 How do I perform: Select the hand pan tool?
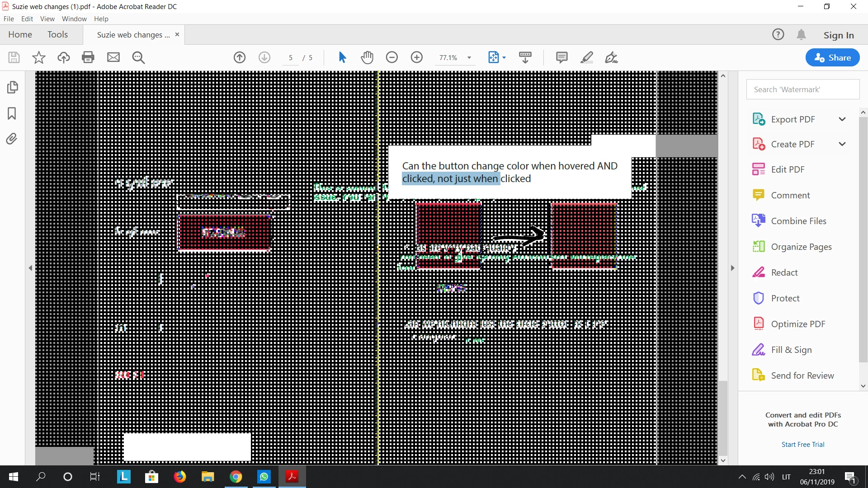pyautogui.click(x=367, y=57)
